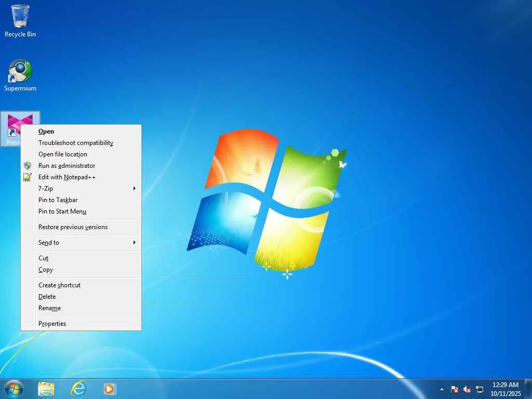Choose Rename in the context menu
The width and height of the screenshot is (532, 399).
(81, 308)
